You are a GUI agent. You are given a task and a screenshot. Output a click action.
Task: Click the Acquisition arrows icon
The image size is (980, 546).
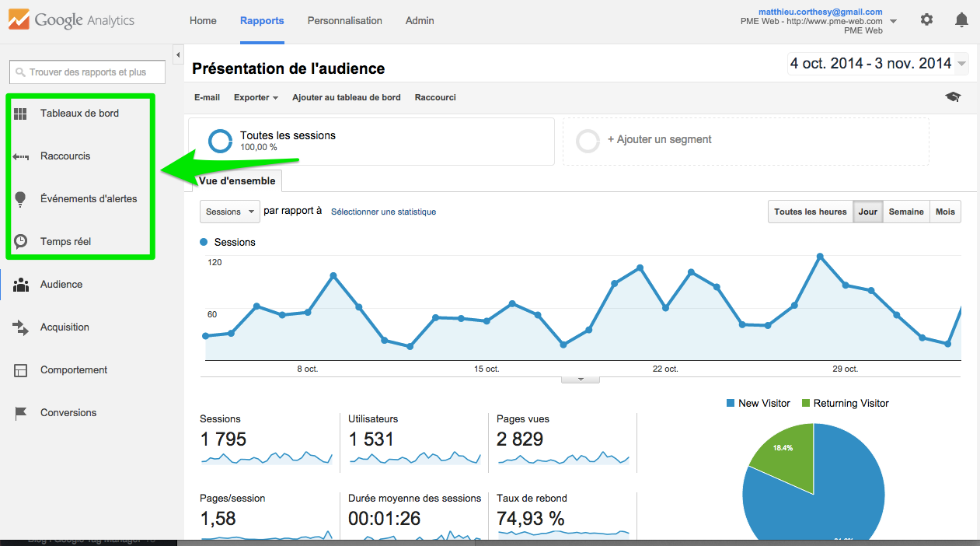(21, 327)
